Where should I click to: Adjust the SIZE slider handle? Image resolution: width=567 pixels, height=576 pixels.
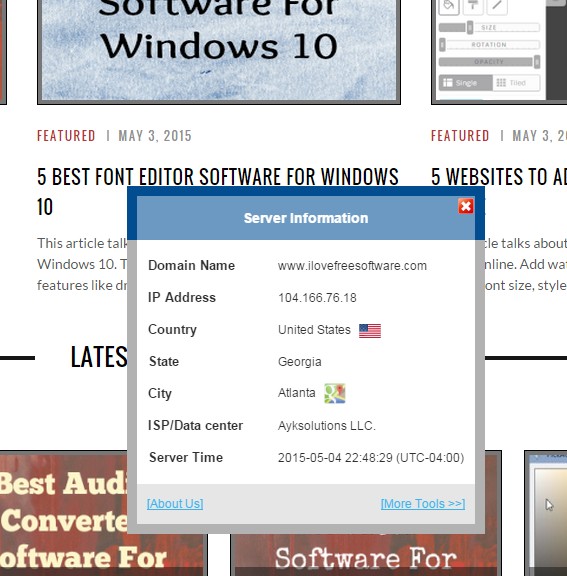click(470, 28)
